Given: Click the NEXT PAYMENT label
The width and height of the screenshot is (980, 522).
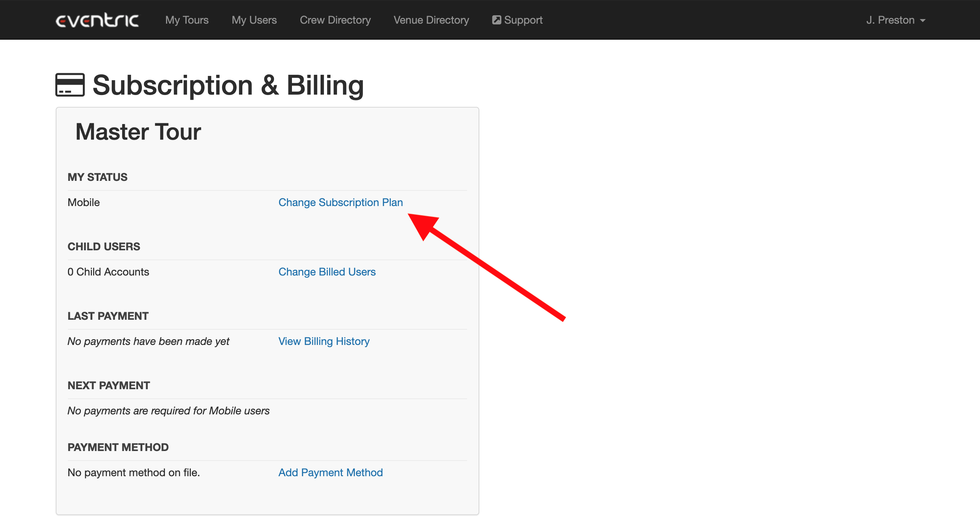Looking at the screenshot, I should (x=109, y=385).
